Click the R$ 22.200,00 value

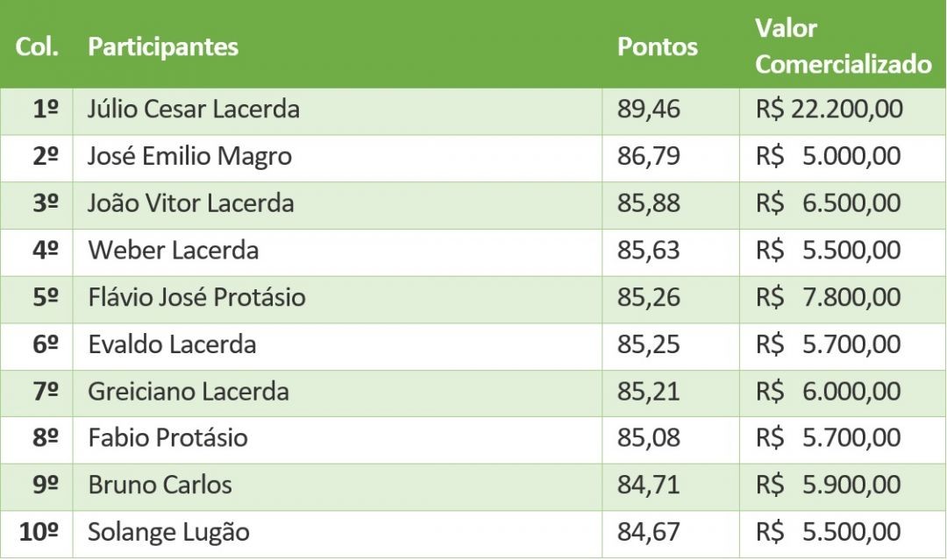pyautogui.click(x=830, y=110)
